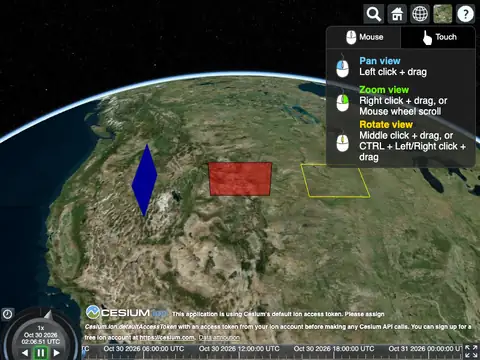Toggle full screen mode
480x360 pixels.
(472, 352)
